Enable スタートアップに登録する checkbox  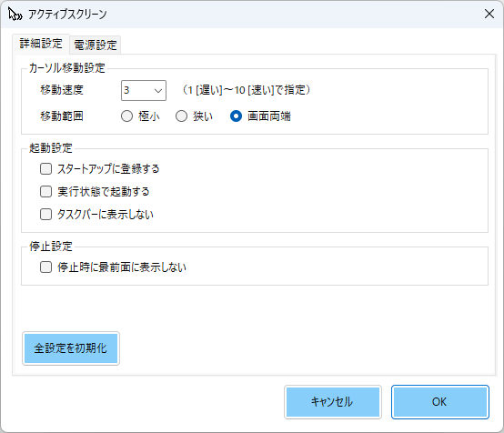[45, 169]
